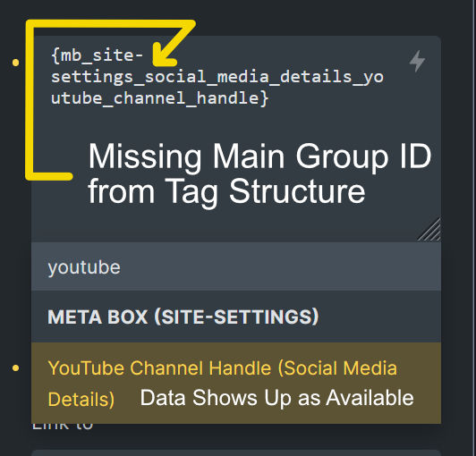476x456 pixels.
Task: Click yellow dot beside YouTube Channel Handle
Action: [x=15, y=368]
